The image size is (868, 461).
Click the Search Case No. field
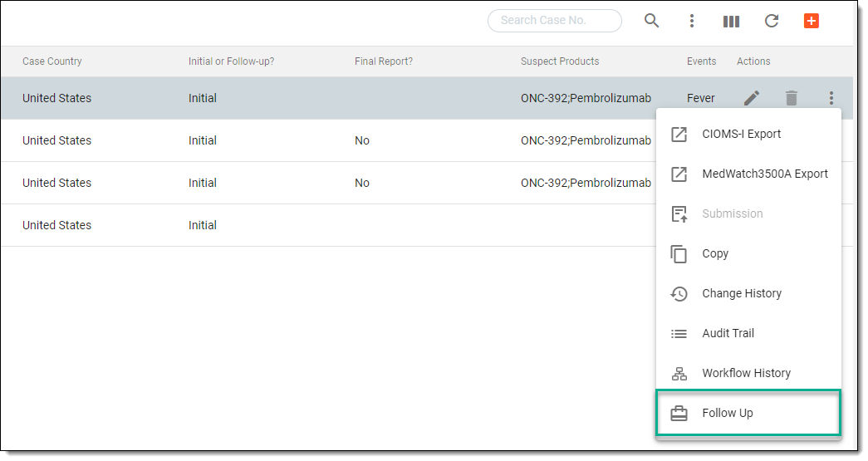tap(555, 21)
